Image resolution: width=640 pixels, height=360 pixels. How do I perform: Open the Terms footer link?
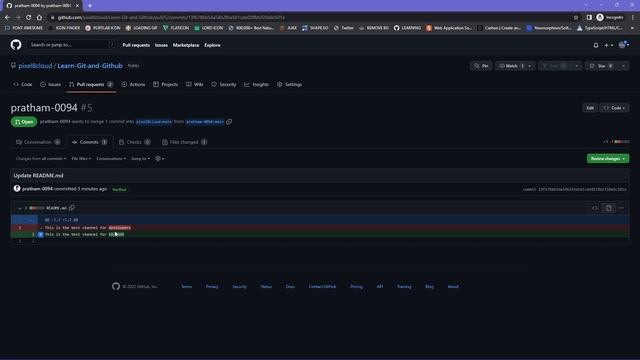point(187,287)
